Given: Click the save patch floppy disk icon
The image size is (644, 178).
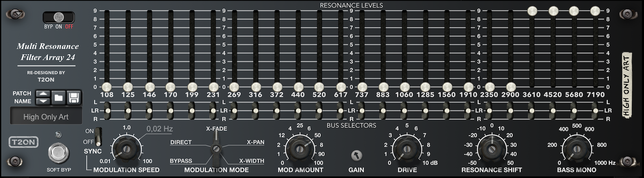Looking at the screenshot, I should (74, 98).
